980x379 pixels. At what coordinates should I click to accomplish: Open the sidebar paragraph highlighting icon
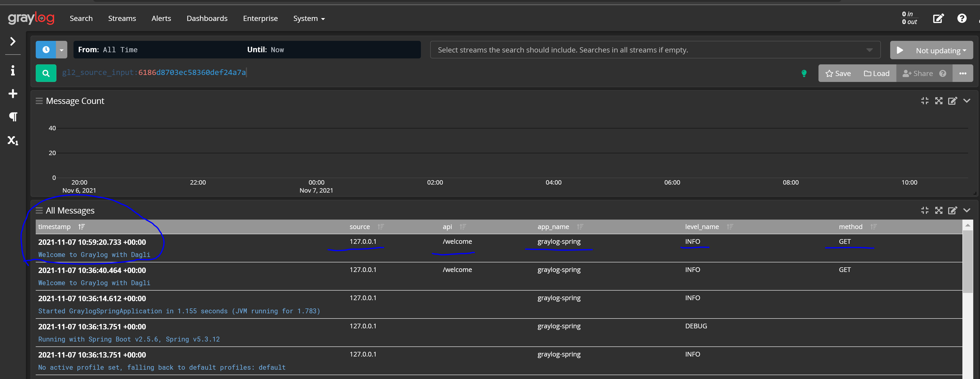pos(13,117)
